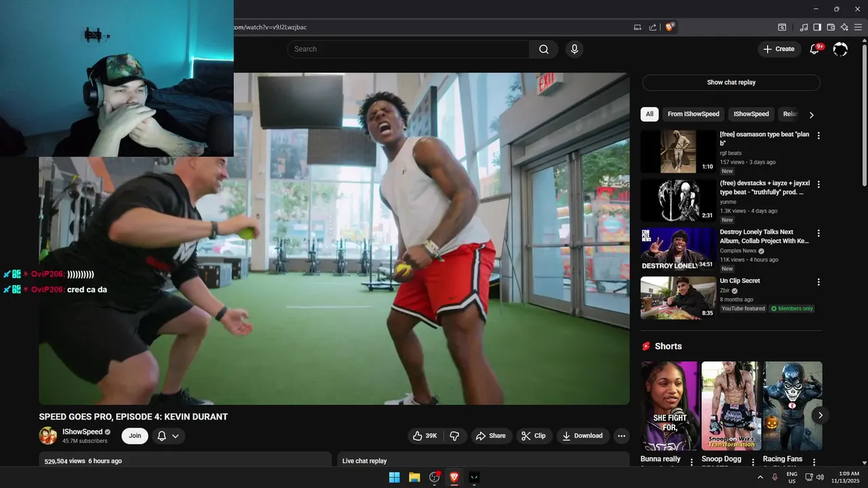Download the video

point(583,436)
